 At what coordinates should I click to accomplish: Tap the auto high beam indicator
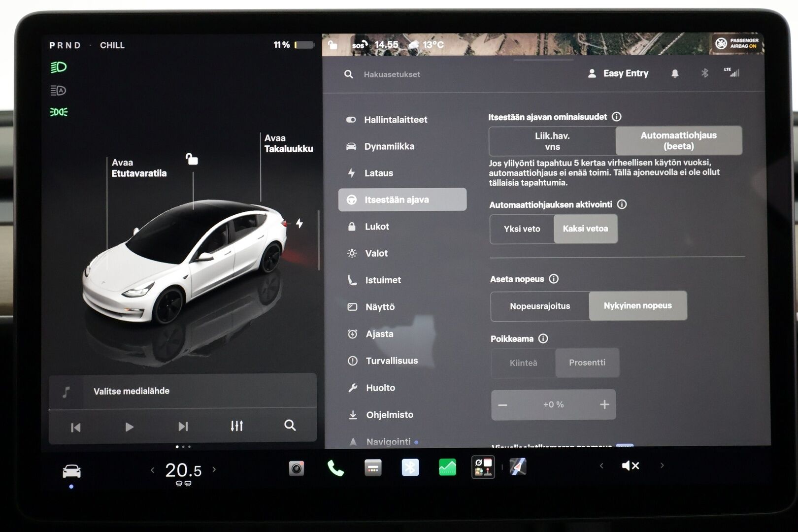click(x=58, y=90)
